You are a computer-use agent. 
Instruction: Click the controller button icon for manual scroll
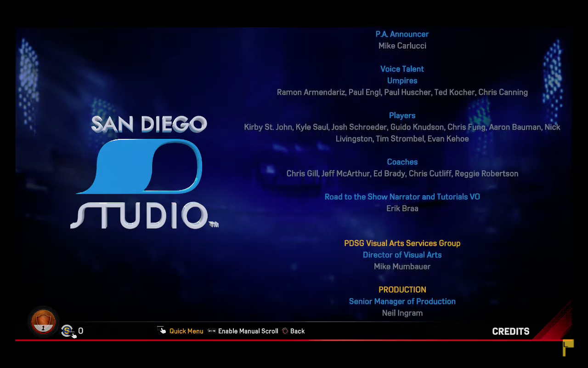(x=212, y=331)
